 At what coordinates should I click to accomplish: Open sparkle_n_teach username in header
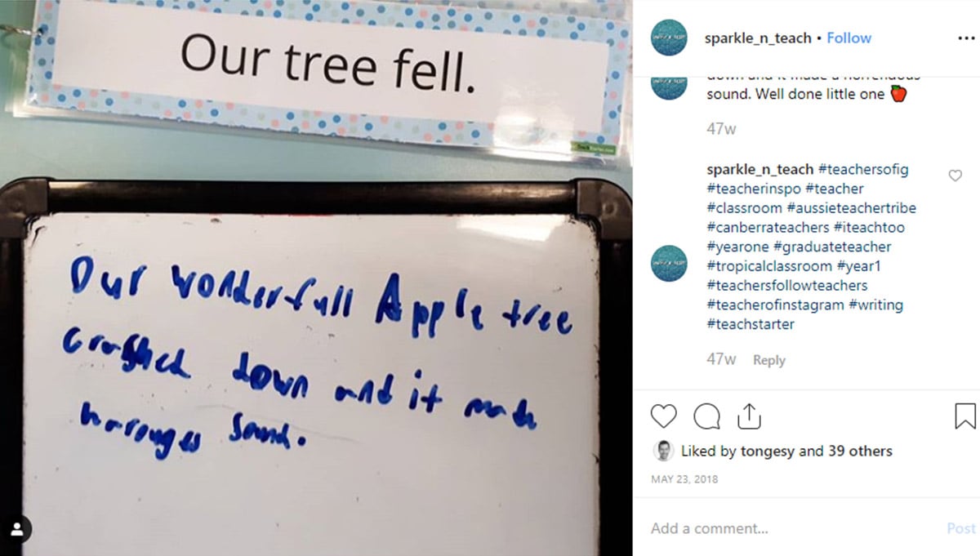(758, 38)
